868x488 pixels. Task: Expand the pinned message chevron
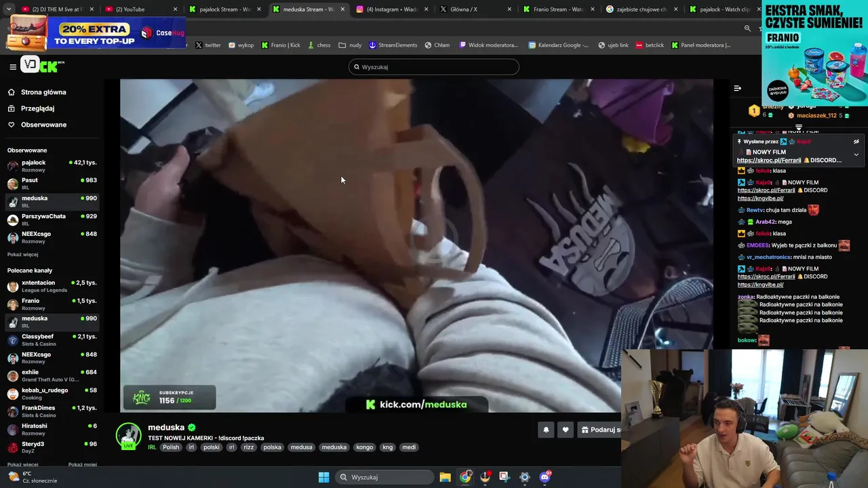point(856,155)
